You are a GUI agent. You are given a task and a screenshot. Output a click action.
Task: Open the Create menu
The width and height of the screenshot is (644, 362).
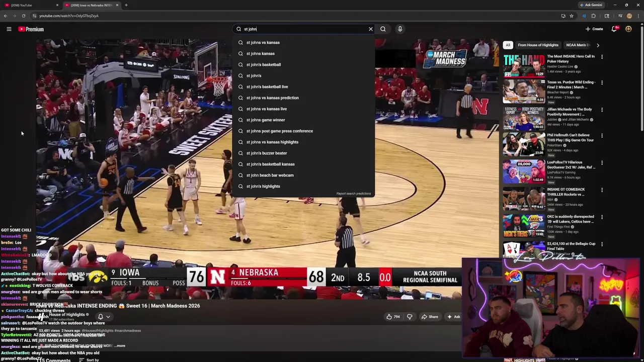(595, 29)
